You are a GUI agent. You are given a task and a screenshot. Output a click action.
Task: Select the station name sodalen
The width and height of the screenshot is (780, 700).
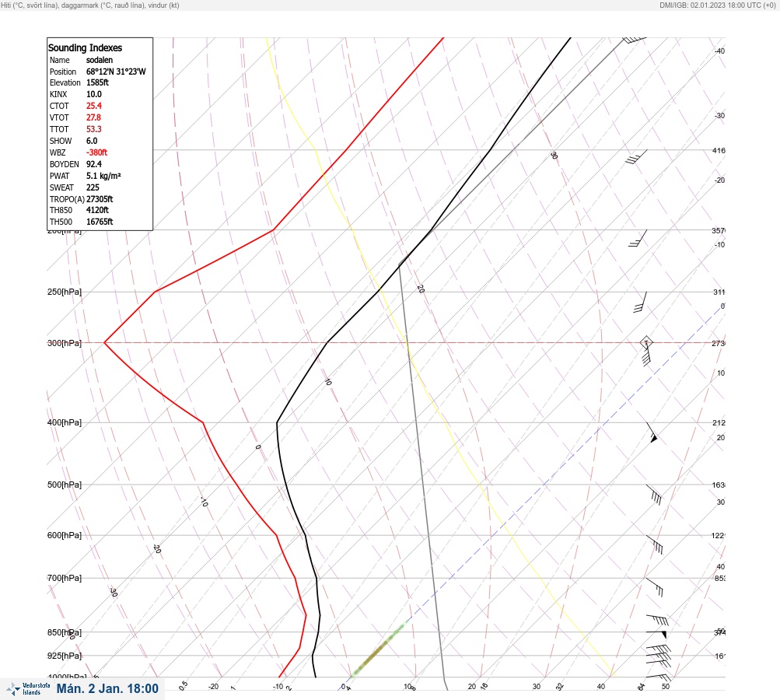(x=100, y=60)
